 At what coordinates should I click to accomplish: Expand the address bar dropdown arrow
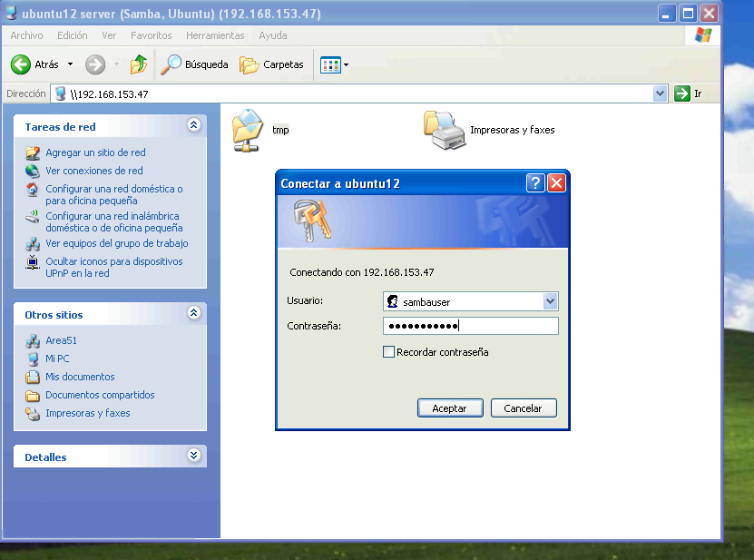click(x=660, y=93)
